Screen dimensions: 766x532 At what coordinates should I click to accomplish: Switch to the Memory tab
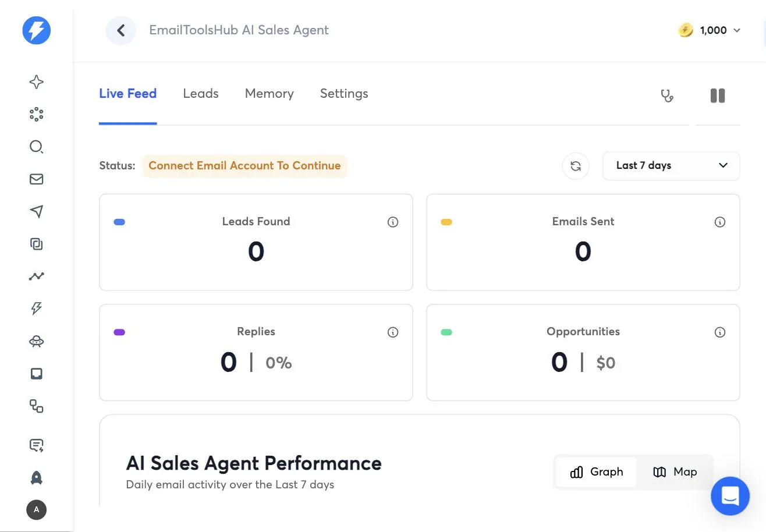269,94
